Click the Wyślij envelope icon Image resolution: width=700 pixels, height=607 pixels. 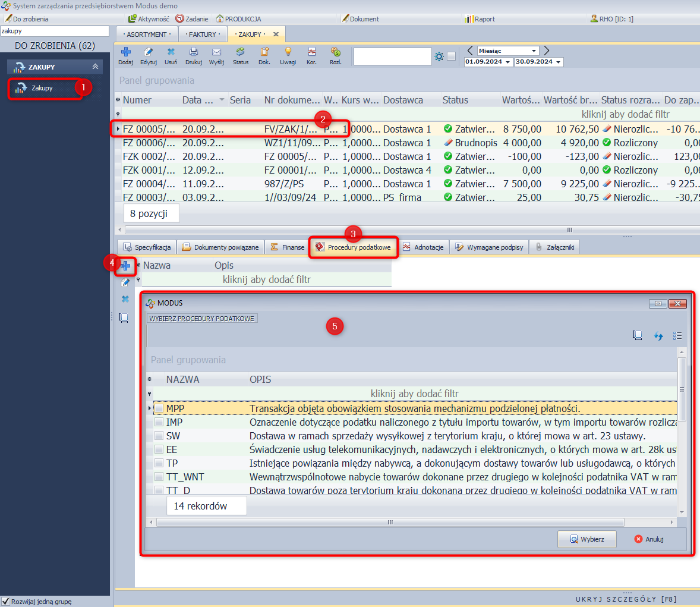[x=216, y=52]
